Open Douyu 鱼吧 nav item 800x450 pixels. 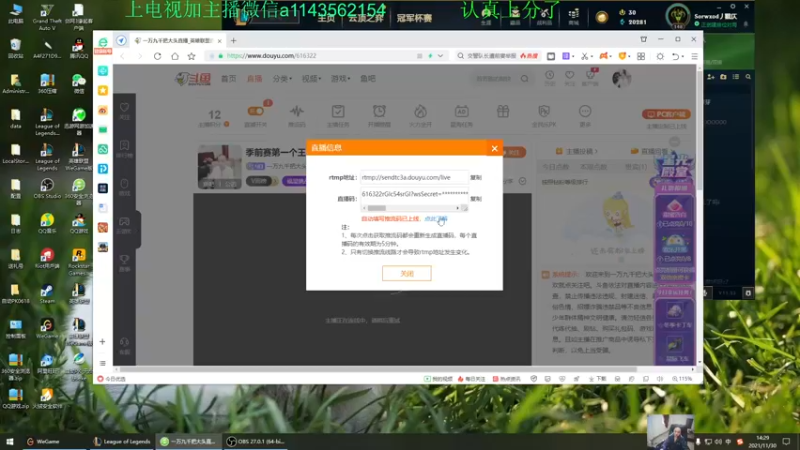tap(368, 79)
